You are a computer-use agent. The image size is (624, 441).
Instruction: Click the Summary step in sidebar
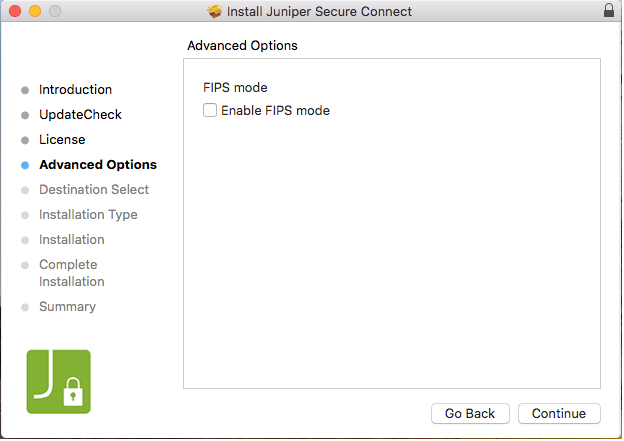pos(67,307)
